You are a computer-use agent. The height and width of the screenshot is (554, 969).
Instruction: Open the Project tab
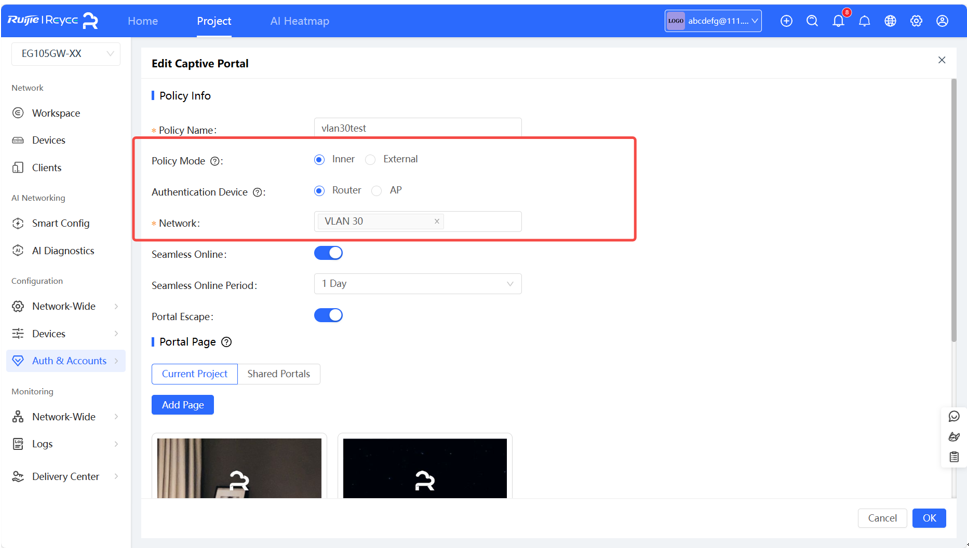214,21
